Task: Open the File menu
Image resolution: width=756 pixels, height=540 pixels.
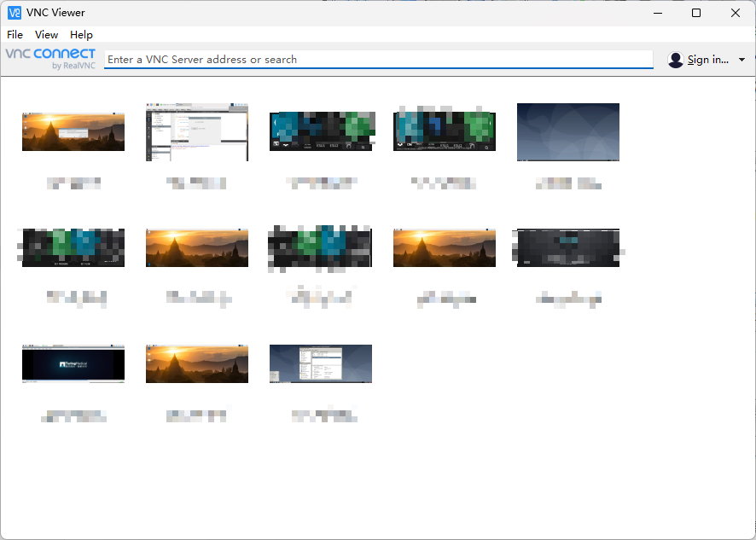Action: click(15, 35)
